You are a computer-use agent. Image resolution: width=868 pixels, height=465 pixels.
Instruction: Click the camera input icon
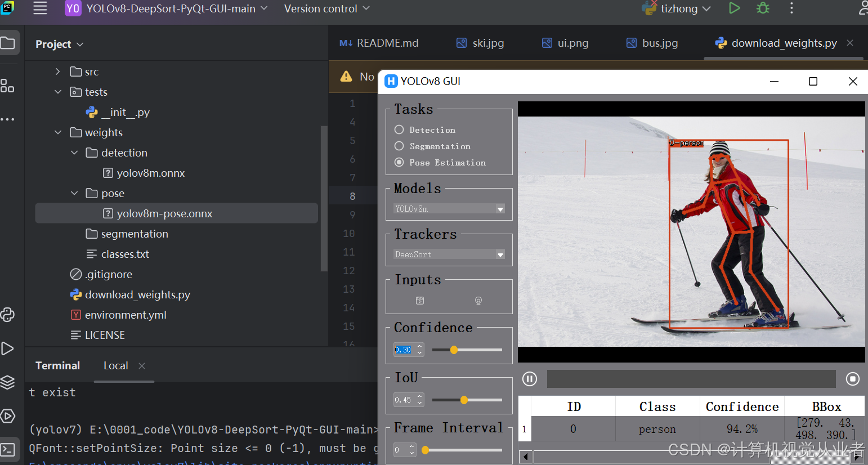pos(478,301)
